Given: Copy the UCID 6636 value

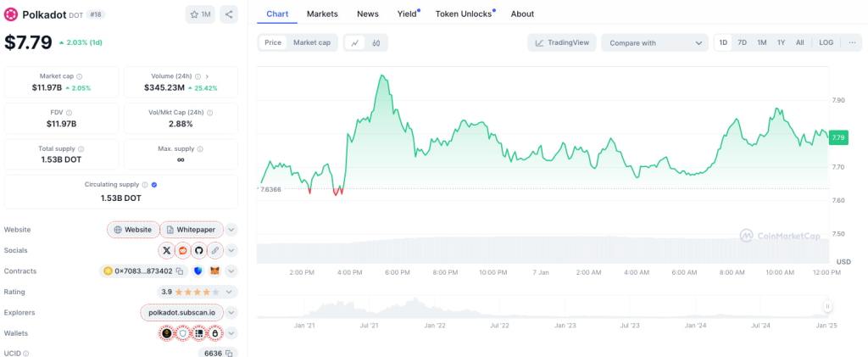Looking at the screenshot, I should [229, 353].
